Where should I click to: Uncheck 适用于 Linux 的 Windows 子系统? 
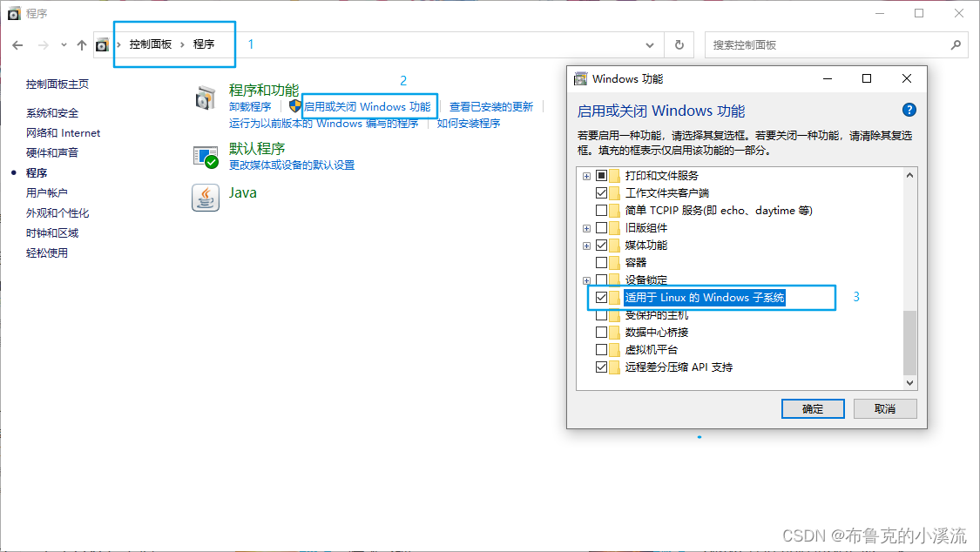pos(601,297)
